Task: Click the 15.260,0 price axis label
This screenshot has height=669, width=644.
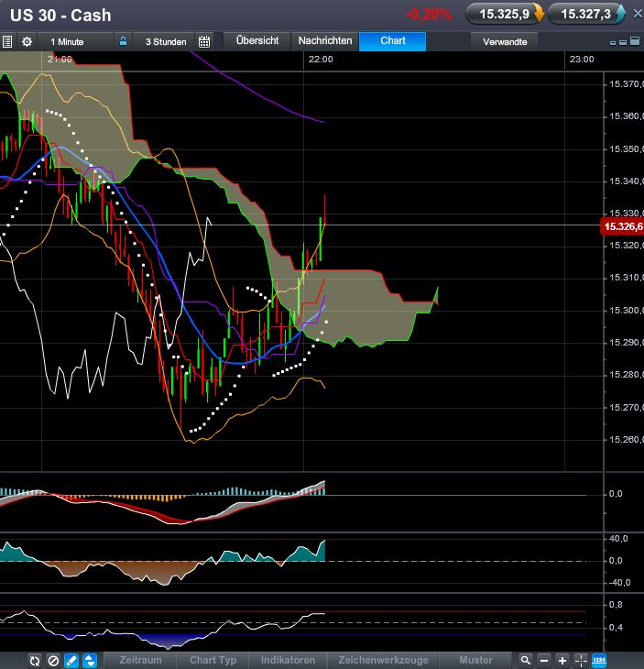Action: pyautogui.click(x=626, y=440)
